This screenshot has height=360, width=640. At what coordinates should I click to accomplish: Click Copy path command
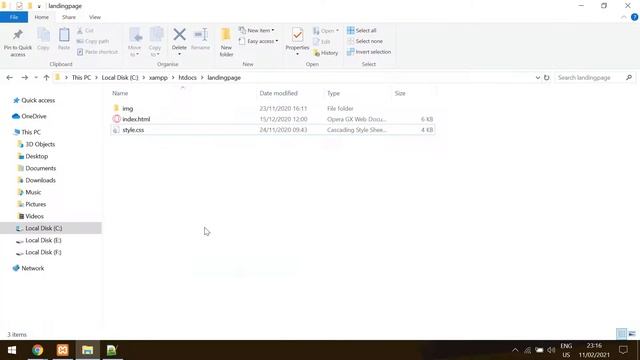(x=93, y=41)
